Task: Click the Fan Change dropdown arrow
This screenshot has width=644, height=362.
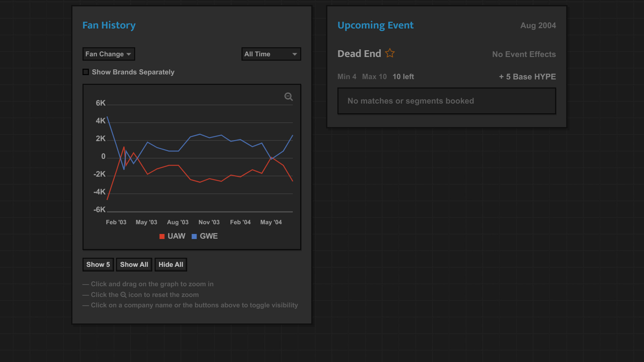Action: [129, 54]
